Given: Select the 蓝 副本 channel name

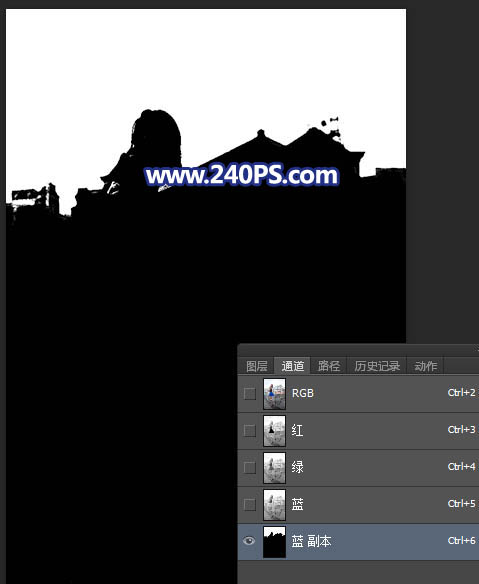Looking at the screenshot, I should (x=311, y=541).
